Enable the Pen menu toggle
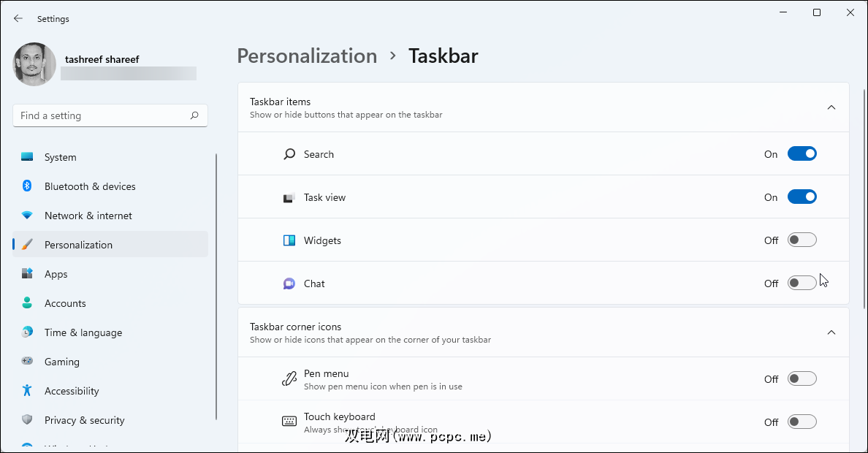Viewport: 868px width, 453px height. coord(802,379)
